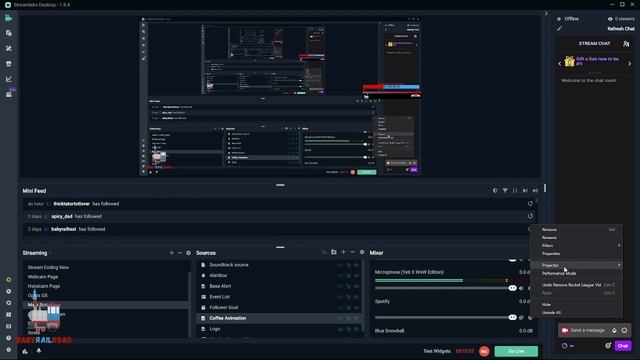640x360 pixels.
Task: Toggle lock on Alertbox source
Action: (348, 276)
